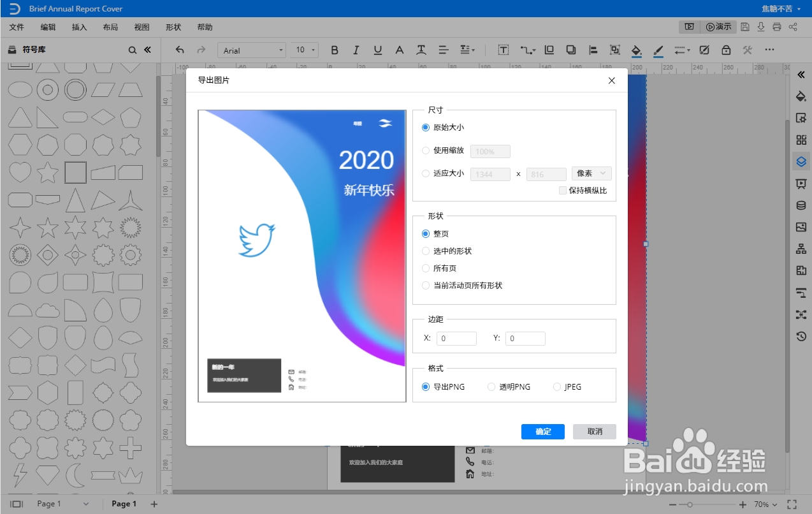Open the font color tool
This screenshot has height=514, width=812.
(x=400, y=50)
